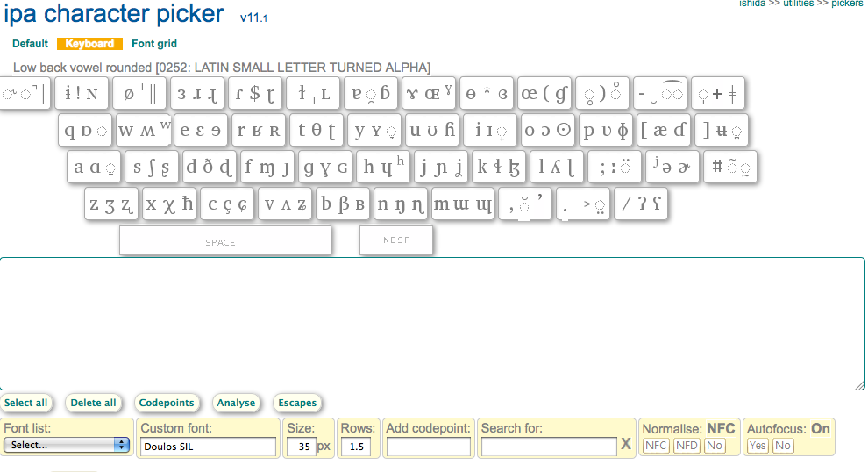The image size is (868, 472).
Task: Insert the dollar sign $ character
Action: pyautogui.click(x=254, y=93)
